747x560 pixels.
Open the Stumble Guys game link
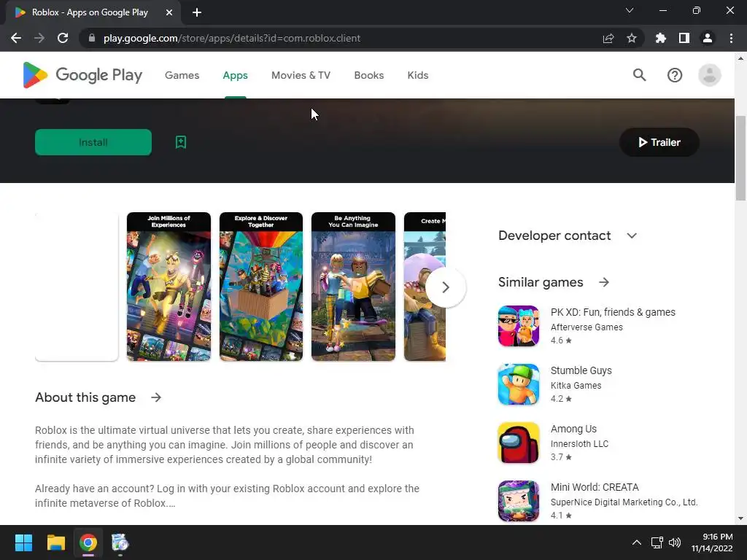(581, 370)
